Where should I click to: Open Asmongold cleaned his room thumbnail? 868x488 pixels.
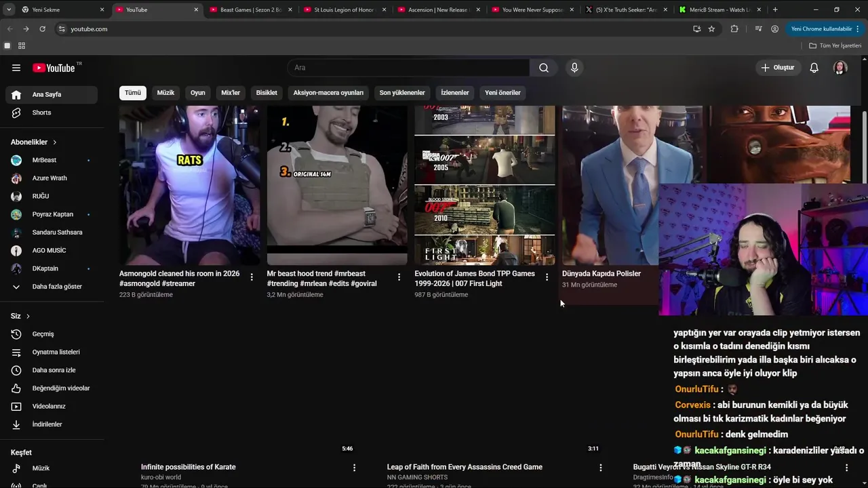[x=189, y=185]
